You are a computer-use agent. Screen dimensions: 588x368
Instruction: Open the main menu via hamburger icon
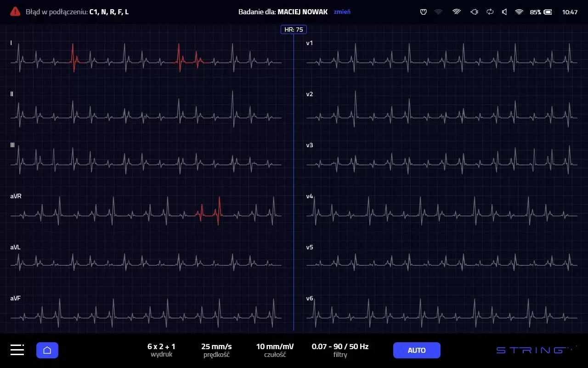(17, 350)
